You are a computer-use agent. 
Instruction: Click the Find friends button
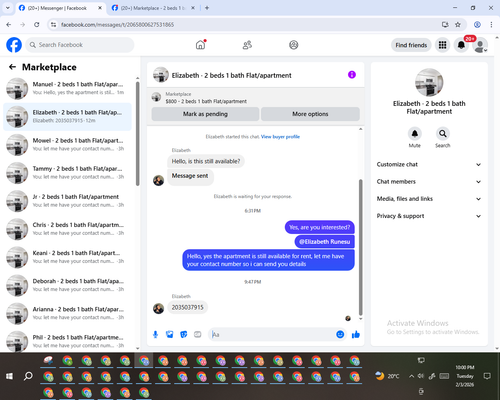coord(411,45)
